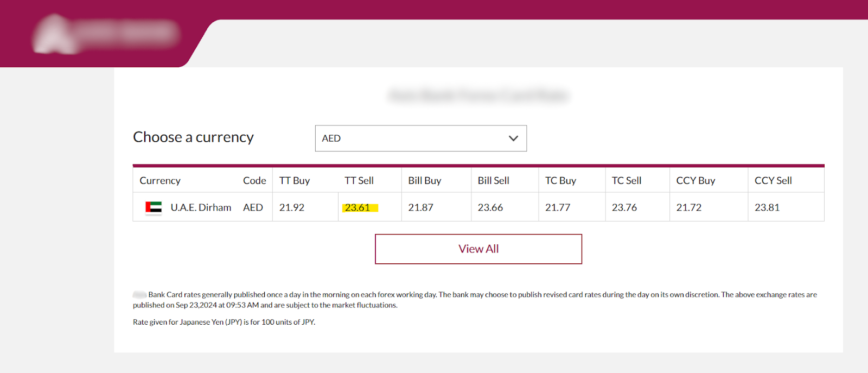Click the TC Buy value 21.77

coord(558,207)
